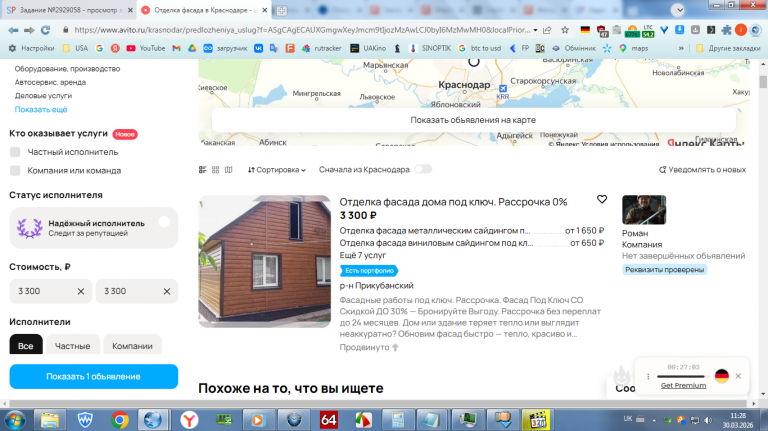Image resolution: width=768 pixels, height=431 pixels.
Task: Open Windows Start menu
Action: [x=14, y=420]
